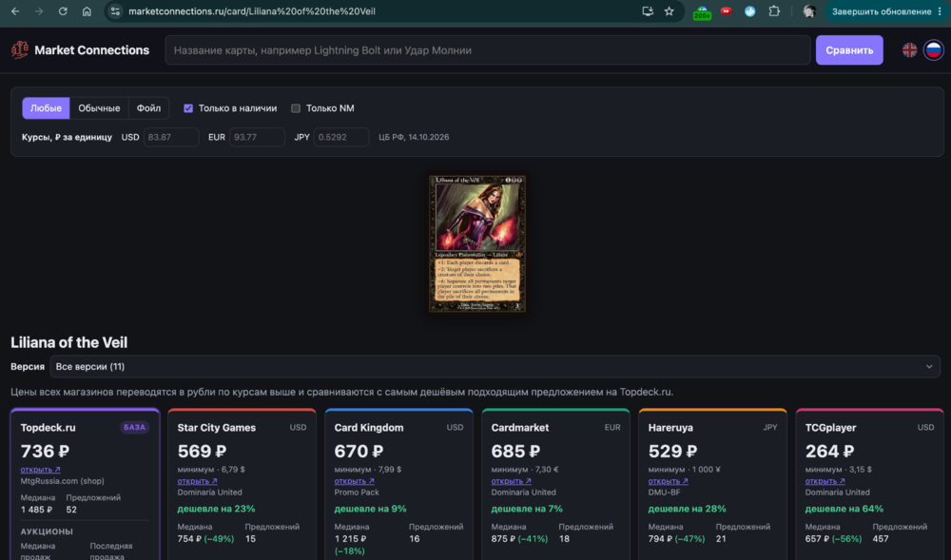This screenshot has width=951, height=560.
Task: Go back to the previous browser page
Action: pos(15,11)
